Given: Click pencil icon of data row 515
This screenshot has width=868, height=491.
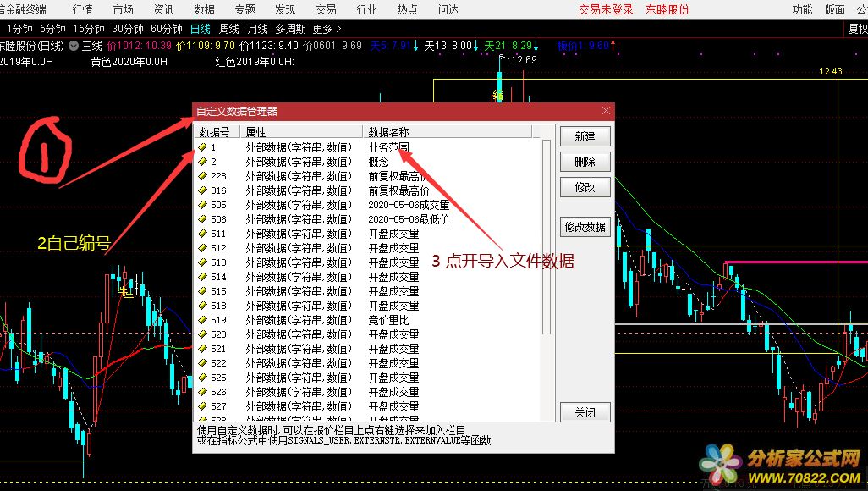Looking at the screenshot, I should 202,291.
